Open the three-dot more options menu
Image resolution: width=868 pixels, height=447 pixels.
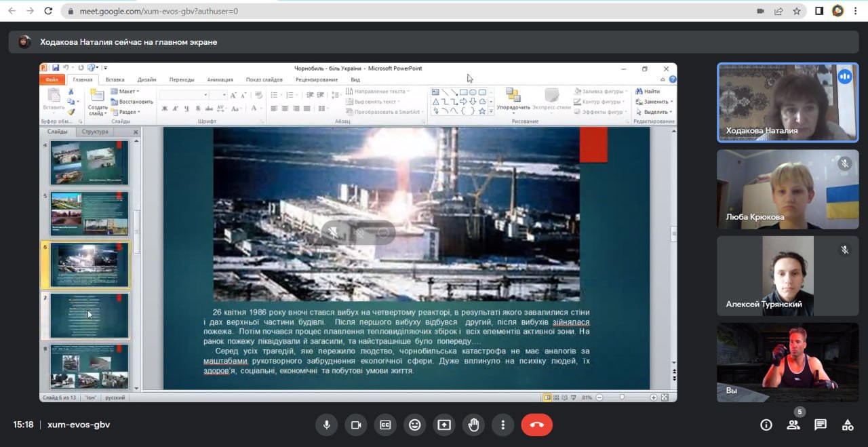pos(502,425)
